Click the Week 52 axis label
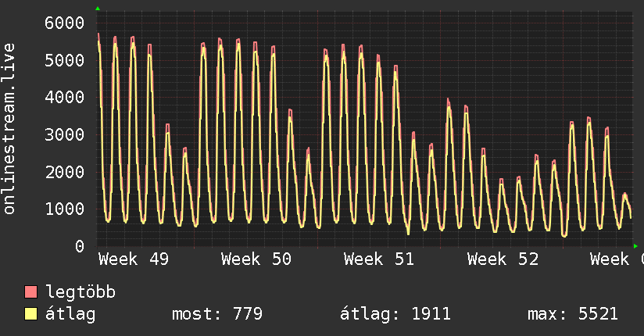 pos(503,259)
